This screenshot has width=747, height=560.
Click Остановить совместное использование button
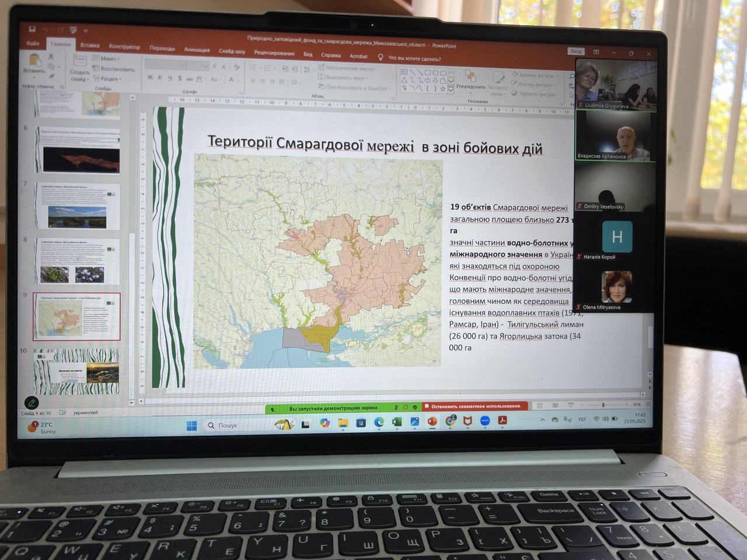coord(475,406)
